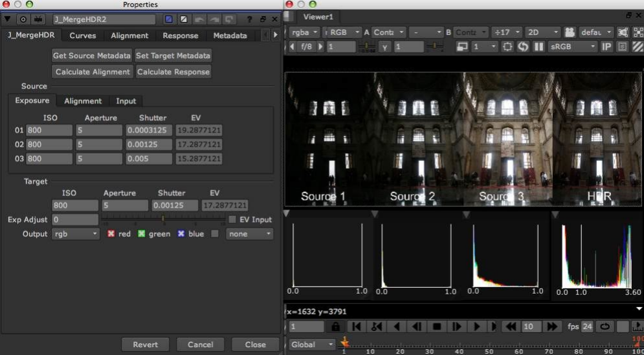Open the Alignment sub-tab under Source
The image size is (644, 355).
83,101
